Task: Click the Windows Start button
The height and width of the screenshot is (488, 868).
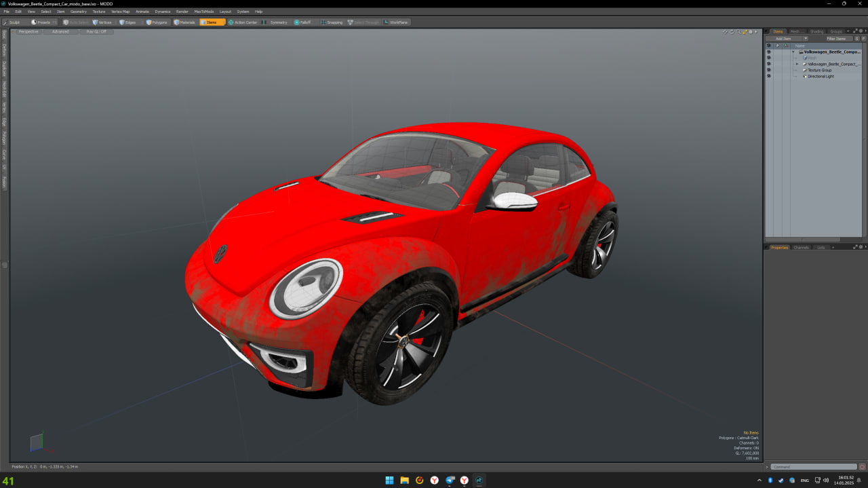Action: tap(389, 480)
